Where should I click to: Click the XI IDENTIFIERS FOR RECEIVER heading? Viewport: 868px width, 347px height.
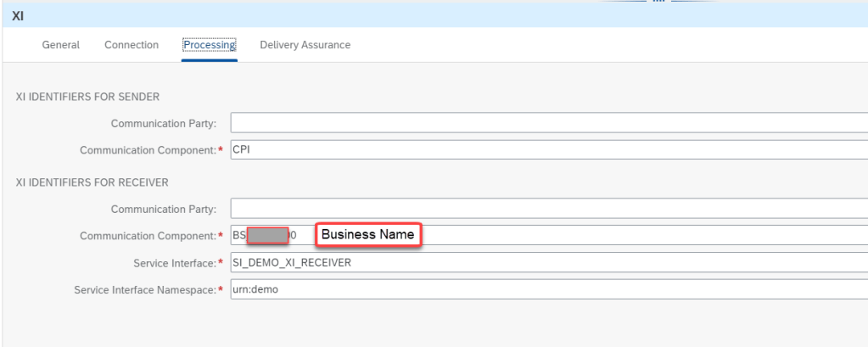[x=92, y=182]
